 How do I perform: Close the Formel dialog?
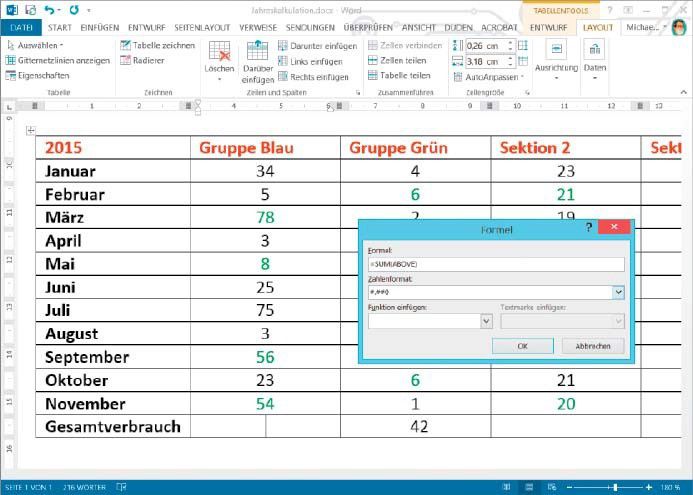pyautogui.click(x=614, y=227)
